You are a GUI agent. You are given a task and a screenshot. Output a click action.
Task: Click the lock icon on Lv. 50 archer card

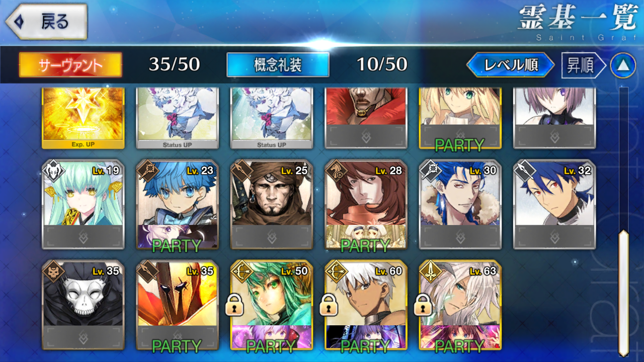(234, 305)
